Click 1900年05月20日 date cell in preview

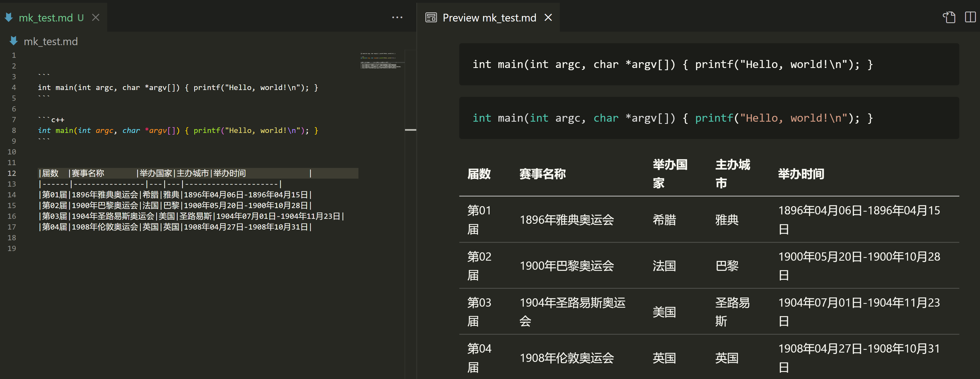tap(859, 266)
